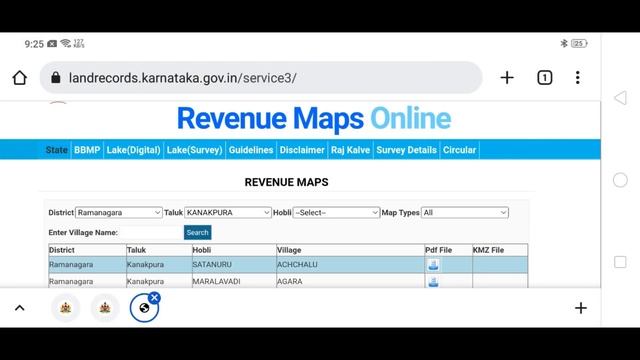
Task: Expand the Hobli dropdown
Action: (x=336, y=213)
